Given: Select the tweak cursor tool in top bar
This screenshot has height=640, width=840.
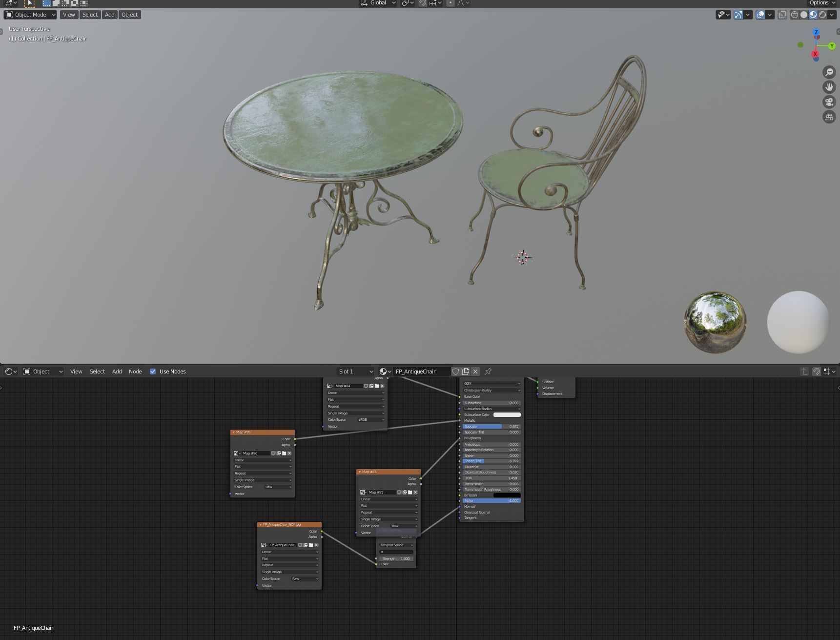Looking at the screenshot, I should point(29,3).
